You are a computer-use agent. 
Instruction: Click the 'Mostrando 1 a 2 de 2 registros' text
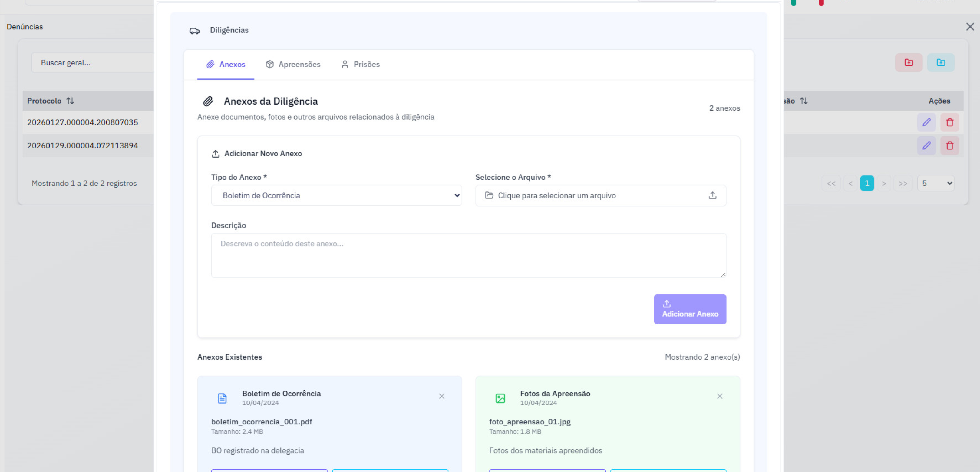84,184
